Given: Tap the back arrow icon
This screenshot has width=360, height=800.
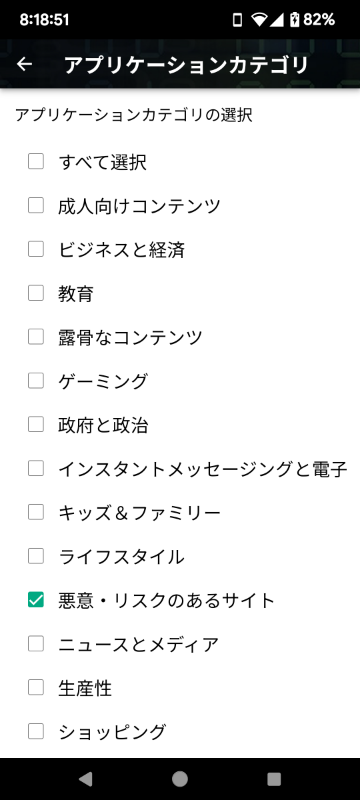Looking at the screenshot, I should coord(24,64).
